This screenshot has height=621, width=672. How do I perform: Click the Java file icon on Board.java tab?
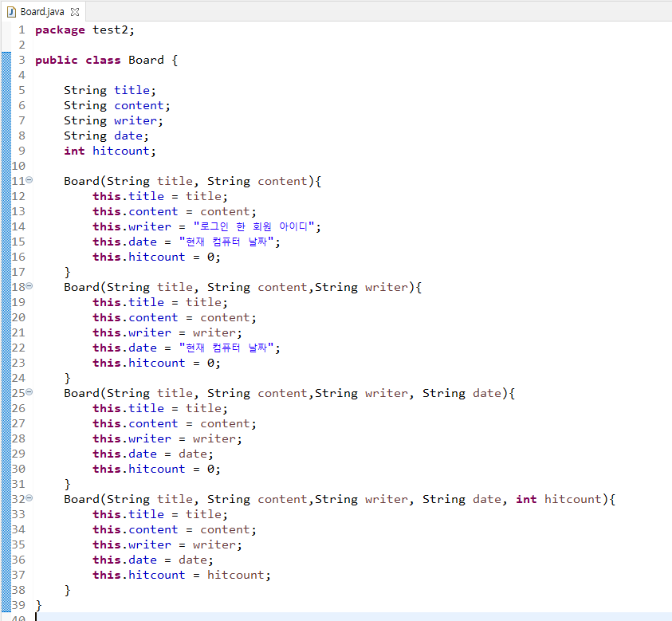click(12, 12)
